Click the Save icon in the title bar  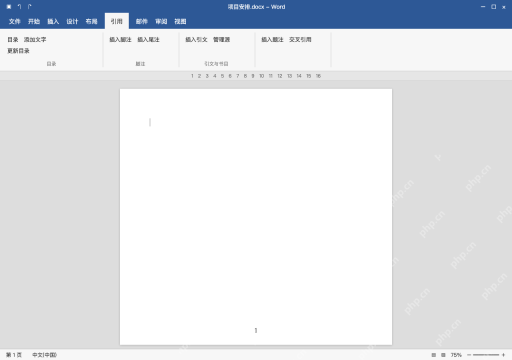coord(9,7)
